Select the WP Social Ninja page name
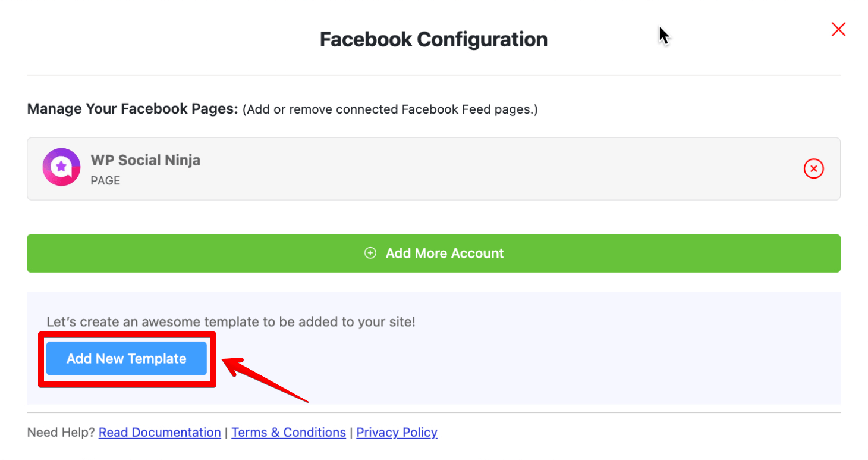 click(145, 160)
